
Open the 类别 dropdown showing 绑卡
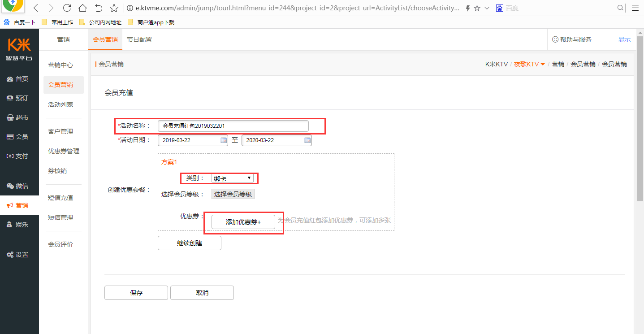click(233, 178)
